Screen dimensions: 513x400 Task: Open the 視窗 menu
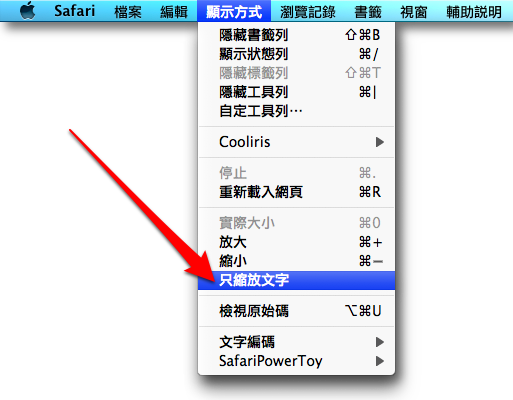click(414, 12)
